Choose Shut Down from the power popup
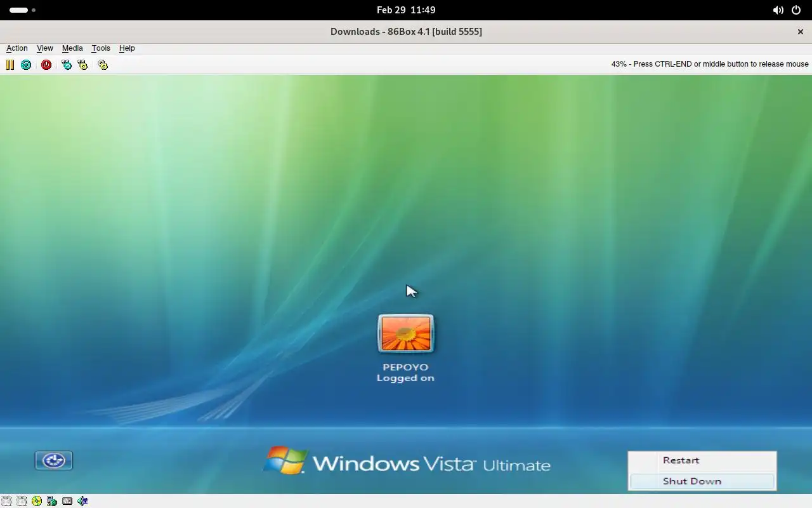The width and height of the screenshot is (812, 508). [x=702, y=481]
